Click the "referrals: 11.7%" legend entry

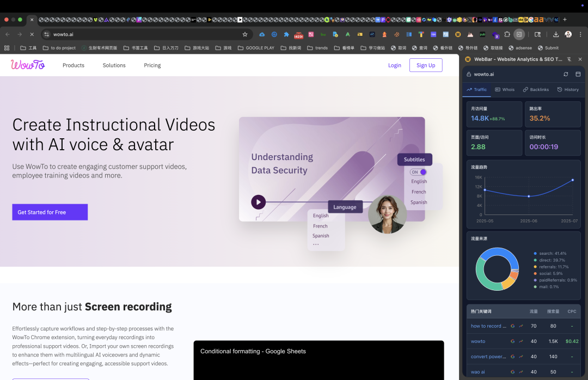[551, 267]
